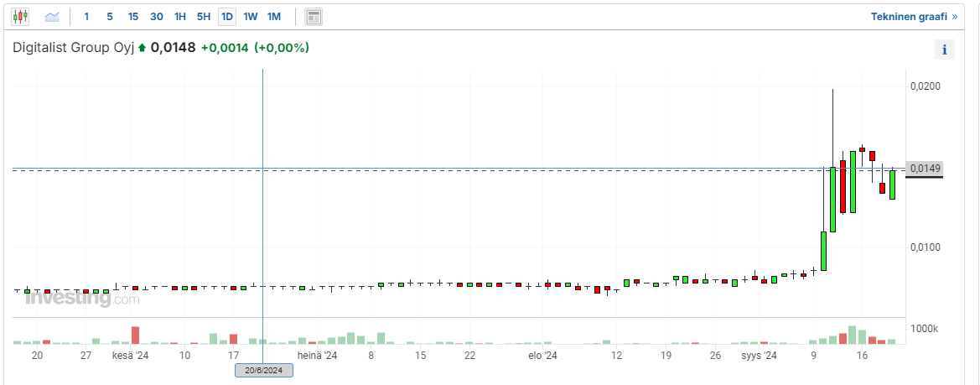Click the 1000k volume axis label
Screen dimensions: 980x385
925,329
